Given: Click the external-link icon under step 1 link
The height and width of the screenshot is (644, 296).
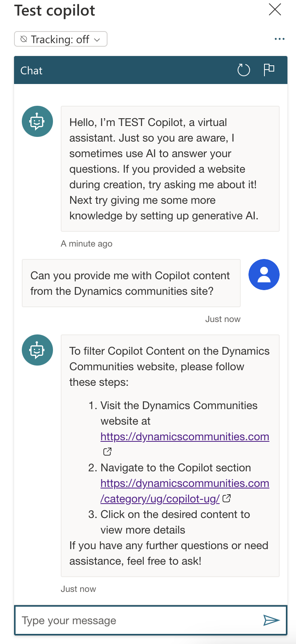Looking at the screenshot, I should [107, 451].
